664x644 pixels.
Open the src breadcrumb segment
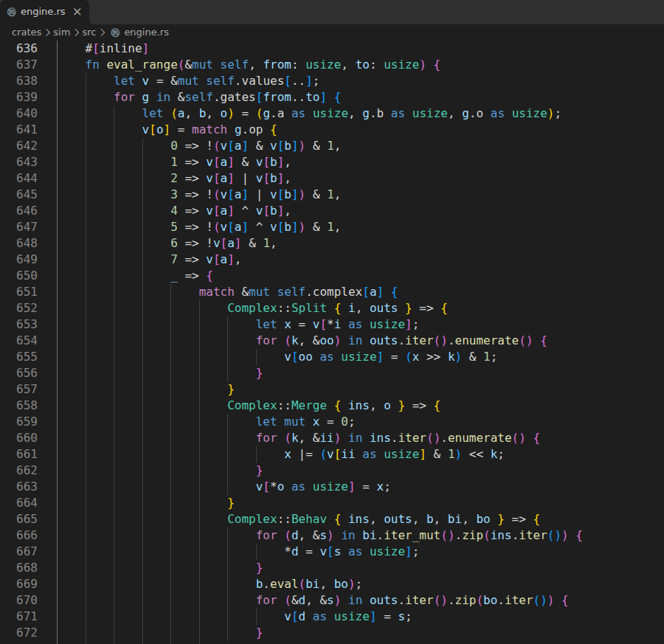[89, 32]
